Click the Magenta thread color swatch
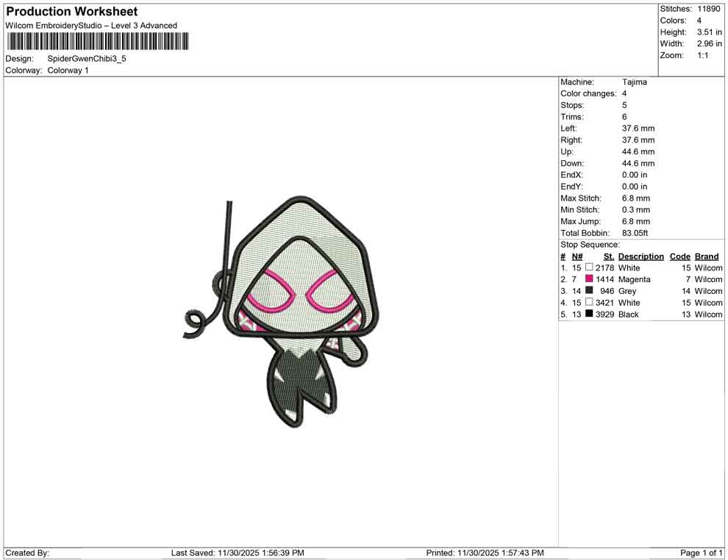The width and height of the screenshot is (728, 560). [x=589, y=279]
